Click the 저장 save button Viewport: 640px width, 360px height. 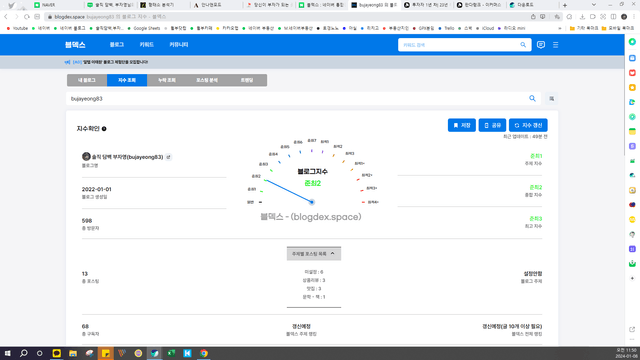pos(462,125)
